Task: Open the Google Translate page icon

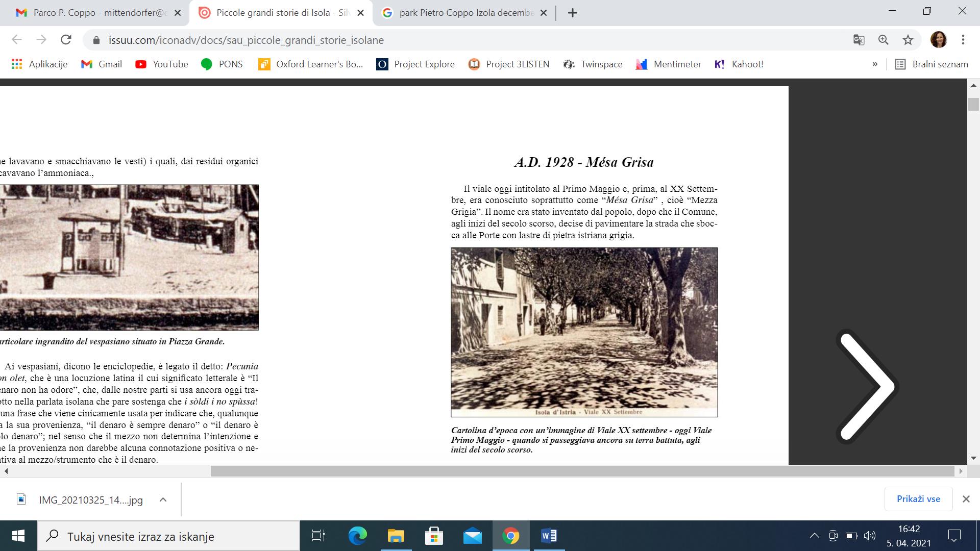Action: tap(859, 40)
